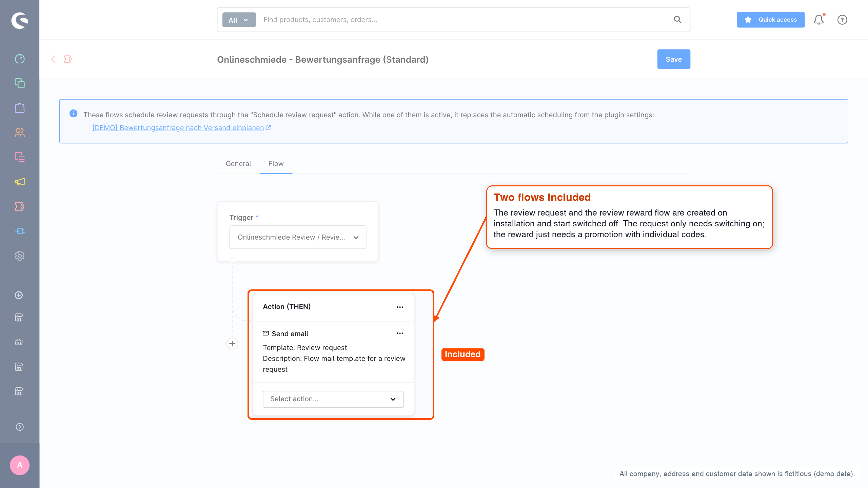Click the Quick access button
This screenshot has width=868, height=488.
[770, 20]
